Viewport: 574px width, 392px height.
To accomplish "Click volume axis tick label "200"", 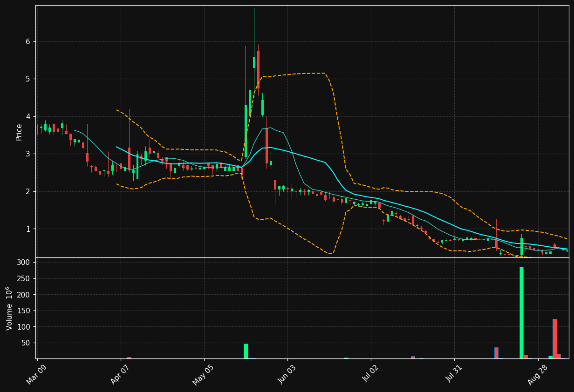I will pos(24,295).
